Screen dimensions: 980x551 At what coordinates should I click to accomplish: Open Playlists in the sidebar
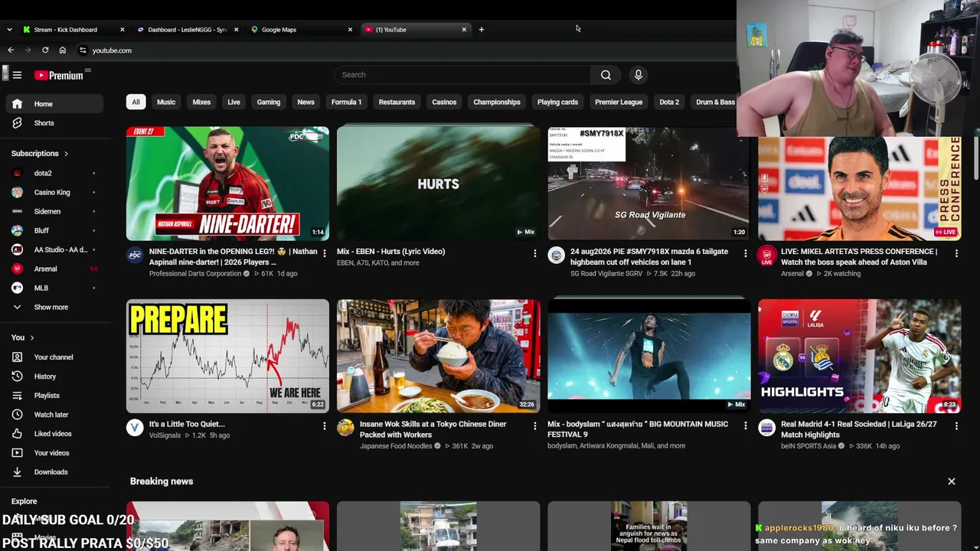coord(54,396)
